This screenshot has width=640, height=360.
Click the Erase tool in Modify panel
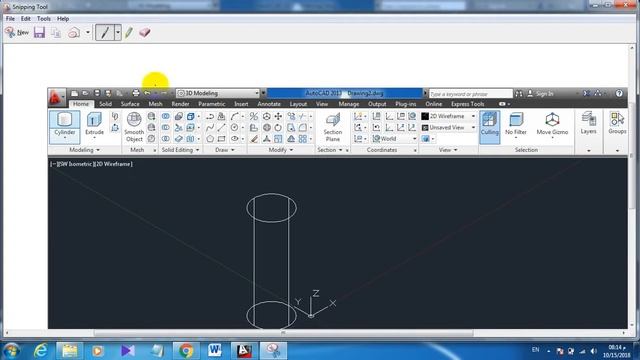(x=254, y=139)
